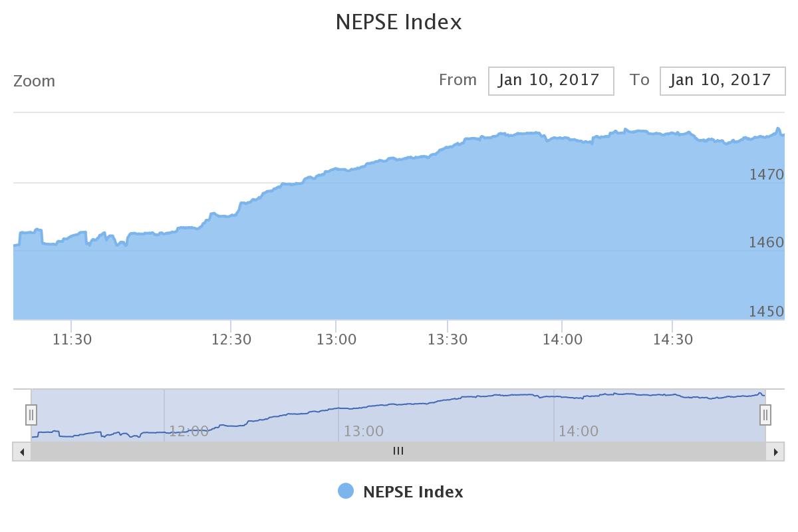Click the To date input field
The width and height of the screenshot is (798, 532).
point(722,80)
